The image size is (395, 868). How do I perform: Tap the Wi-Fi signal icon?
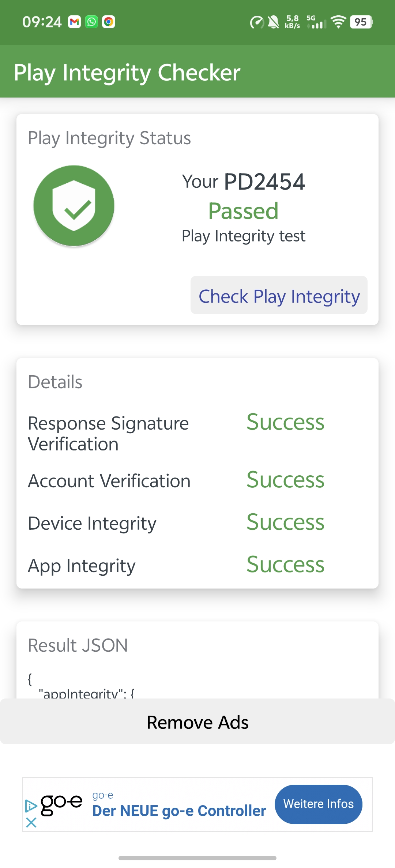pos(339,22)
